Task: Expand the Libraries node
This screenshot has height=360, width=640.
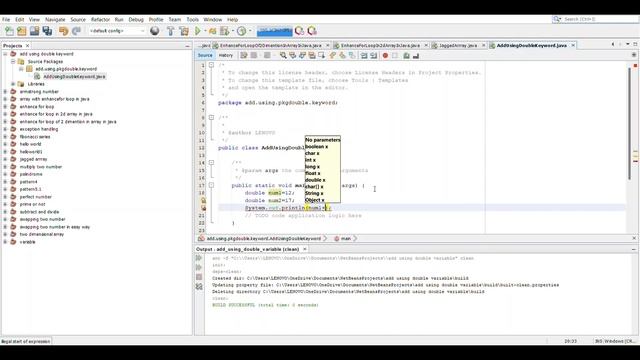Action: tap(13, 84)
